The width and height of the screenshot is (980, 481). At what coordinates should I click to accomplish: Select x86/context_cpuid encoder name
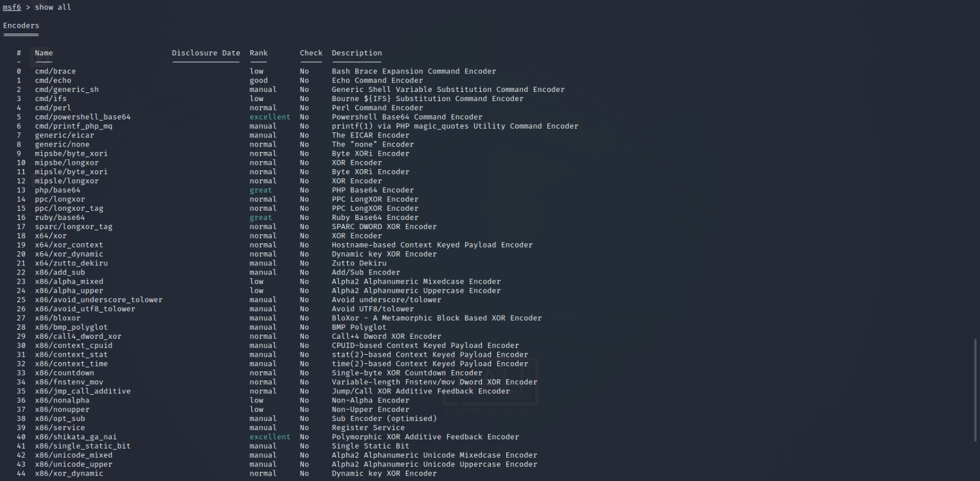point(73,346)
